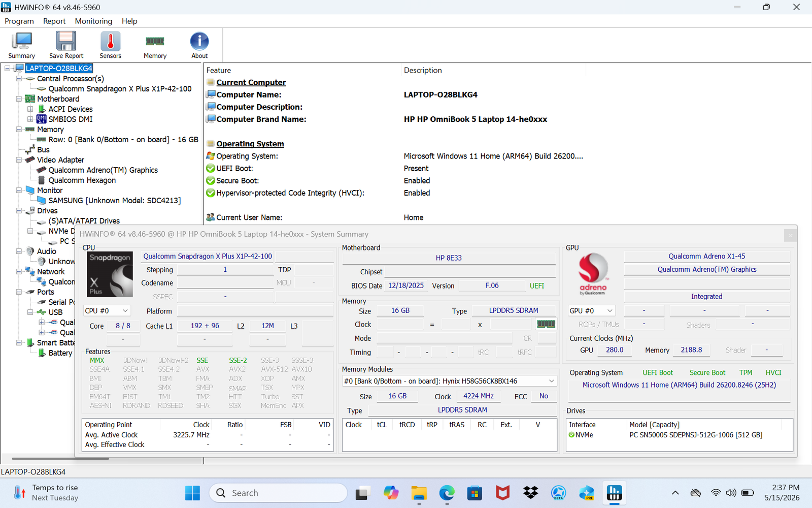
Task: Click the taskbar Search box
Action: coord(278,493)
